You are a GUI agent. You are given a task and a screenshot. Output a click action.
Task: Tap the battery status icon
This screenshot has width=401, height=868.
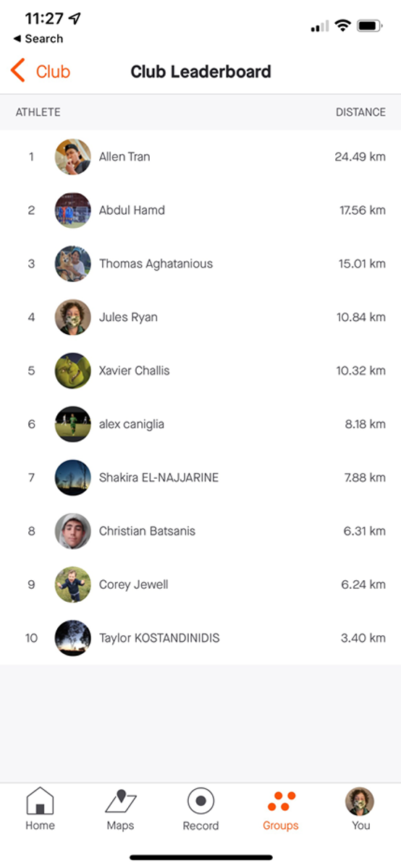(x=370, y=25)
